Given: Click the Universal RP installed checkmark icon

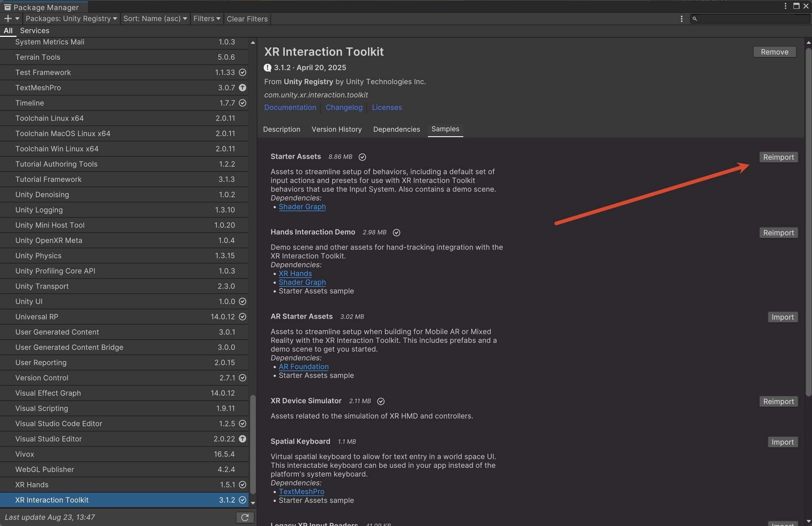Looking at the screenshot, I should (243, 317).
